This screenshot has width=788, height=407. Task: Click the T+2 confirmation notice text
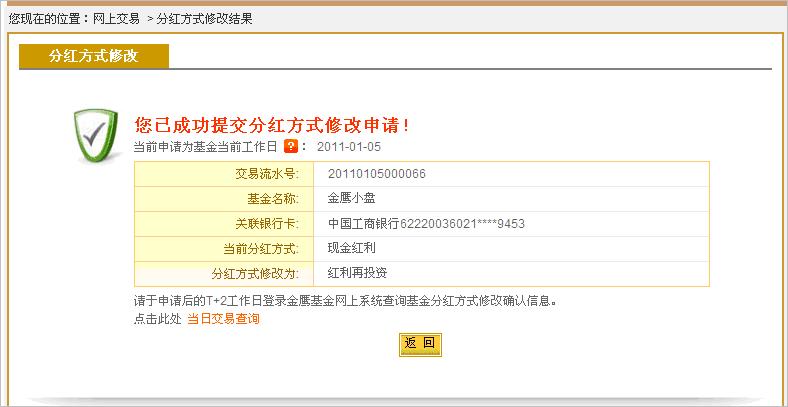pos(346,301)
